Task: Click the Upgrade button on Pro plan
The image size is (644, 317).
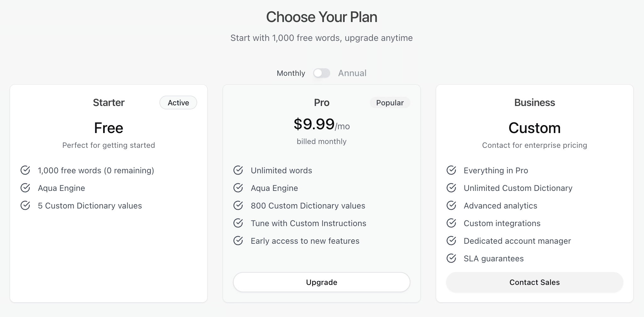Action: [321, 282]
